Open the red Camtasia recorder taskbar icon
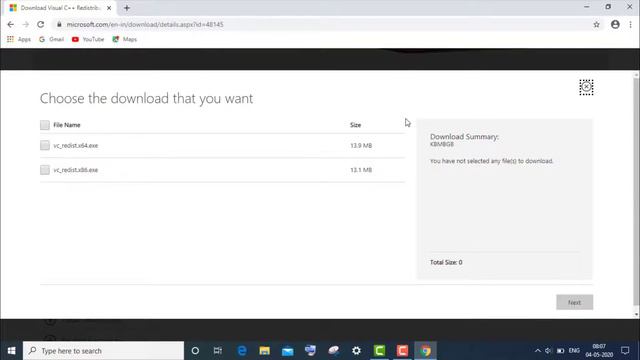The height and width of the screenshot is (360, 640). (x=402, y=351)
